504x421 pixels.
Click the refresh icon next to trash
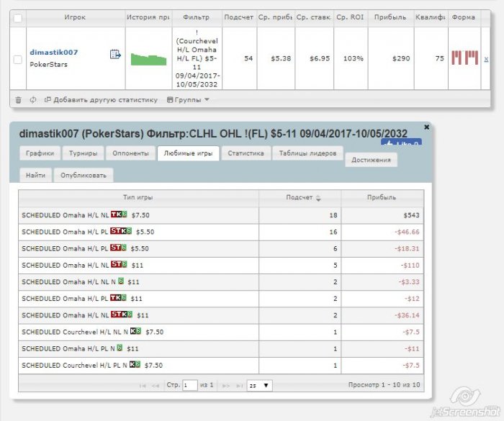click(33, 100)
